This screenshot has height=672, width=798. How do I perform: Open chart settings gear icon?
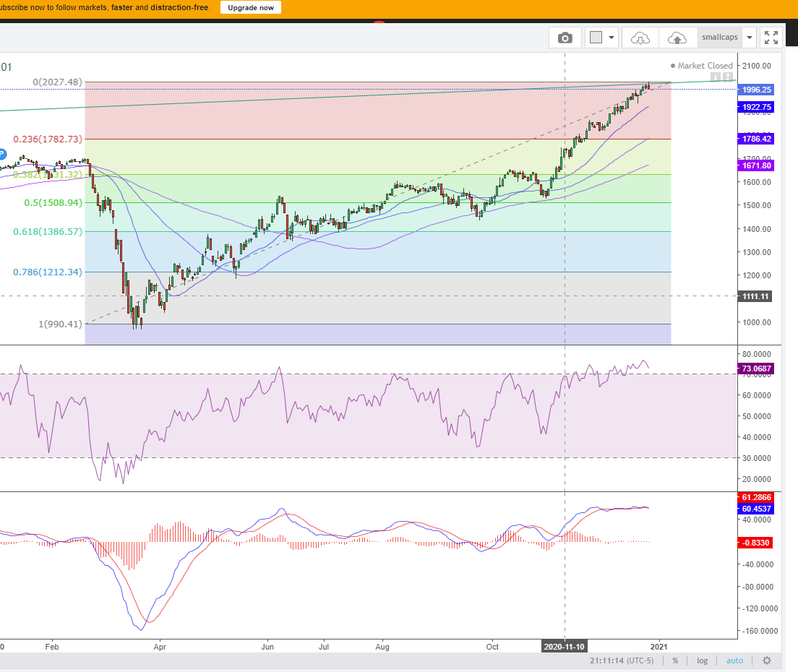pos(766,660)
